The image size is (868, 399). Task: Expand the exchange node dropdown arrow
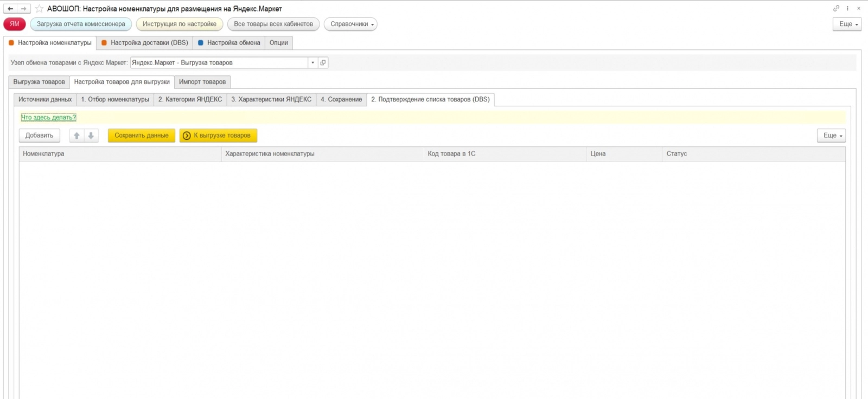tap(312, 63)
